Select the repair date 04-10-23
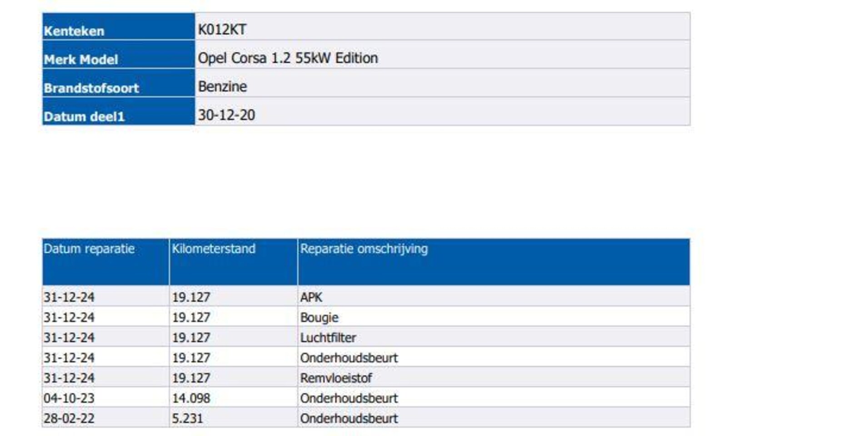 69,398
